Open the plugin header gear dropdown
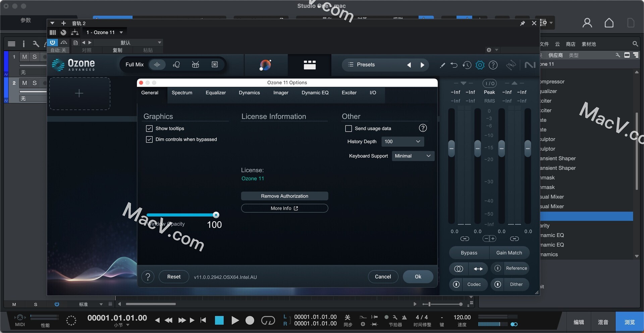 492,50
